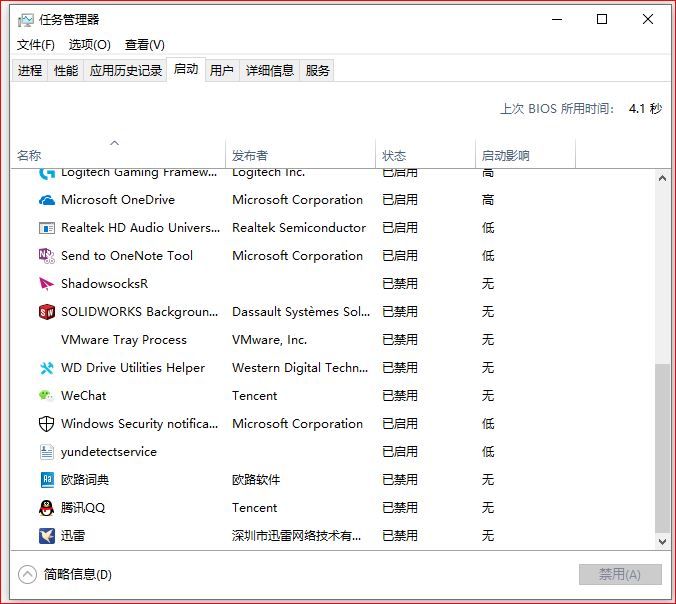Click the WD Drive Utilities Helper icon
This screenshot has width=676, height=604.
[x=47, y=368]
